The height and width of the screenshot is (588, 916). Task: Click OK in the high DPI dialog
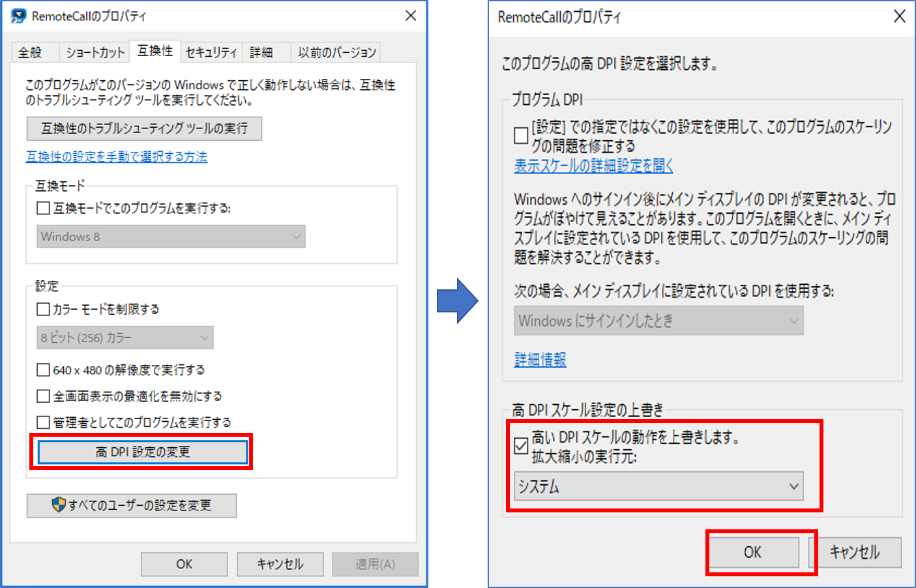(x=753, y=552)
